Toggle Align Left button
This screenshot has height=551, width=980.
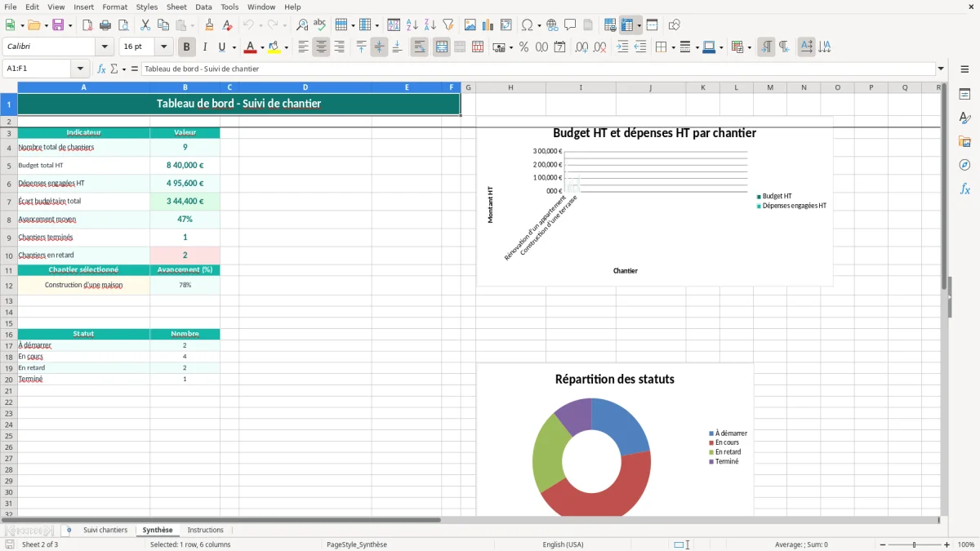303,47
